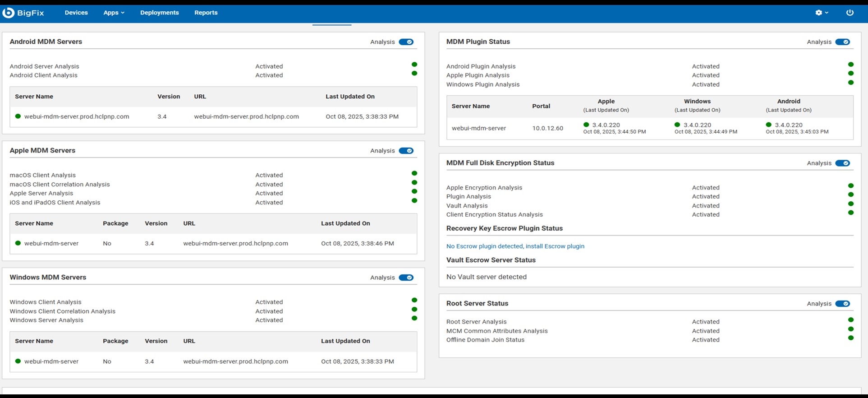Image resolution: width=868 pixels, height=398 pixels.
Task: Click green dot next to Apple version 3.4.0.220
Action: click(586, 125)
